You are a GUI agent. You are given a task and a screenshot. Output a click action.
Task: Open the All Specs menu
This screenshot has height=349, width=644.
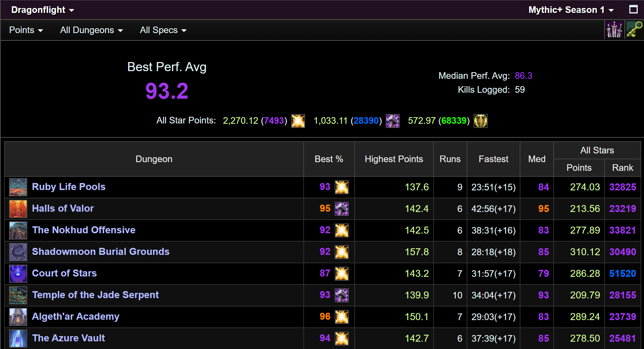[x=163, y=30]
